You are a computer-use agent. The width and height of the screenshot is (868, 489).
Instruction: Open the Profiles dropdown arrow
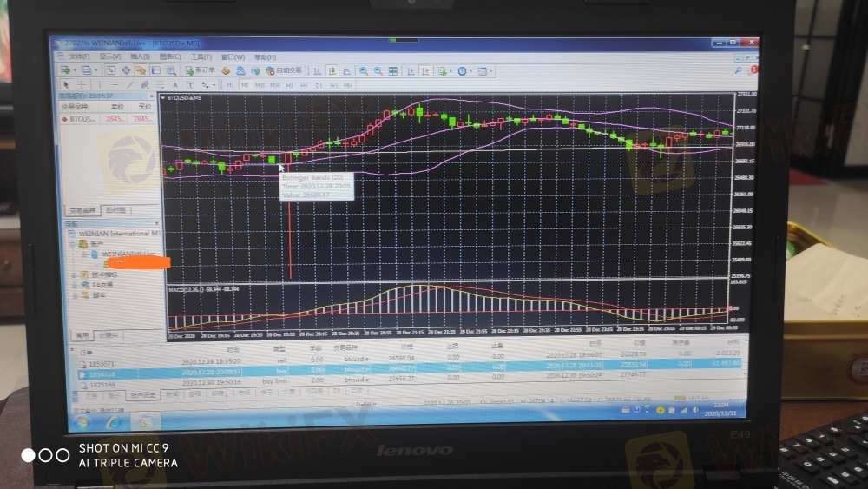[x=95, y=70]
